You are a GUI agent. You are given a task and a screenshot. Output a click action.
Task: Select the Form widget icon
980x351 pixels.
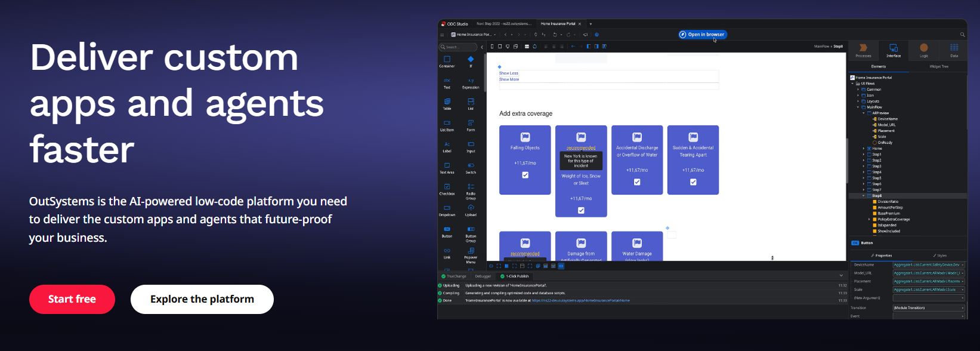coord(471,123)
